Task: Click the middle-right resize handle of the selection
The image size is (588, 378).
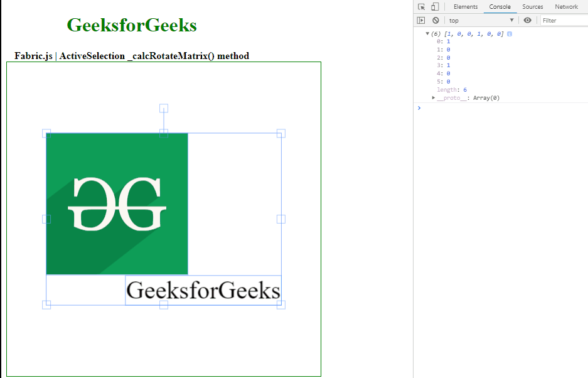Action: click(x=280, y=219)
